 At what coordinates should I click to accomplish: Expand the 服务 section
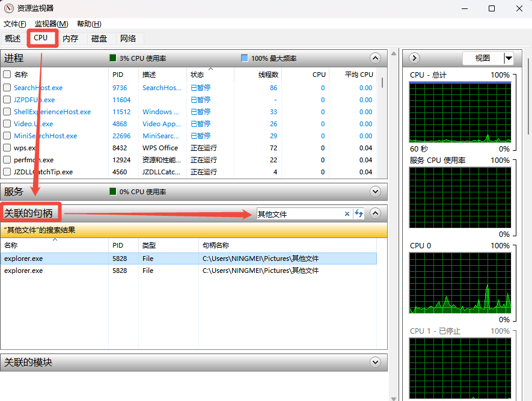point(376,192)
